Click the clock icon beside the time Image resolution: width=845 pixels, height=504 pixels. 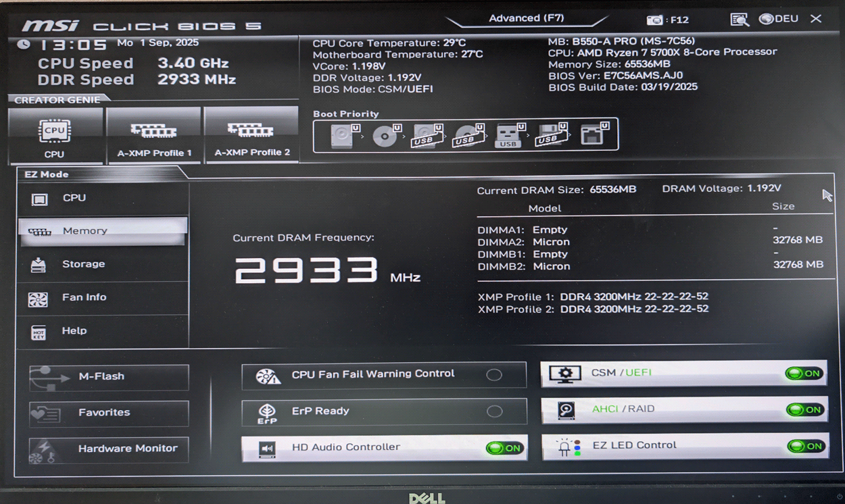point(24,44)
